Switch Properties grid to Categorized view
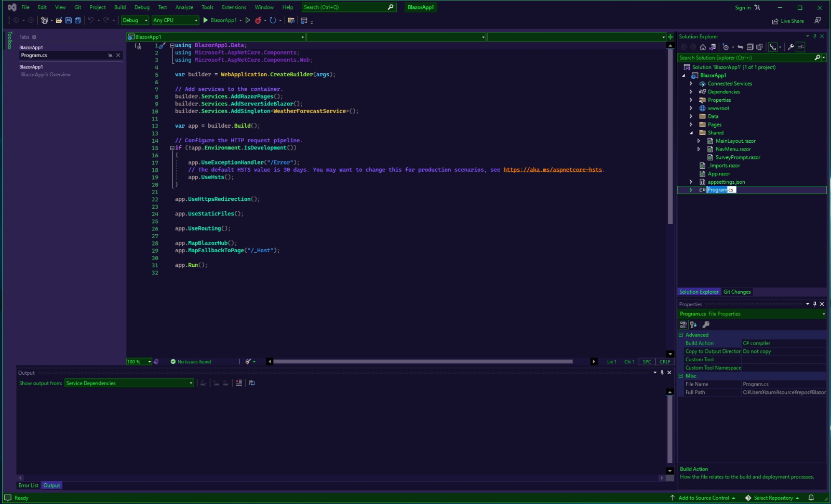Viewport: 831px width, 504px height. click(x=683, y=324)
